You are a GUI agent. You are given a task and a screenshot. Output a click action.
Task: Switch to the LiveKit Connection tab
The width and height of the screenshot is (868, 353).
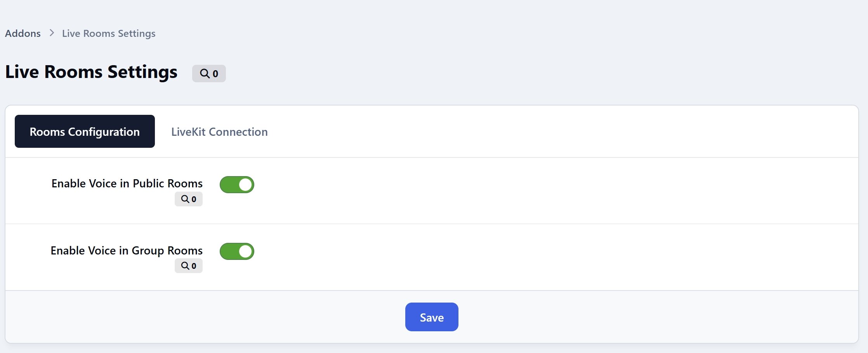(x=219, y=132)
